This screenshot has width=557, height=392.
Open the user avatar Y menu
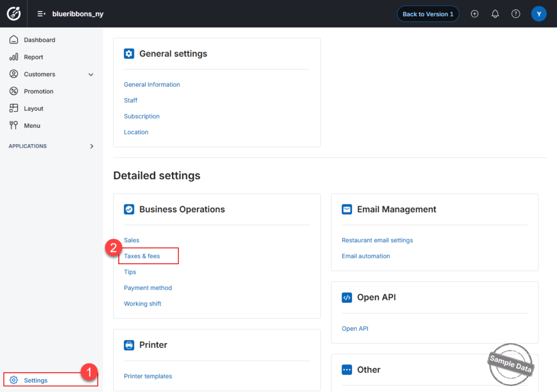(539, 14)
